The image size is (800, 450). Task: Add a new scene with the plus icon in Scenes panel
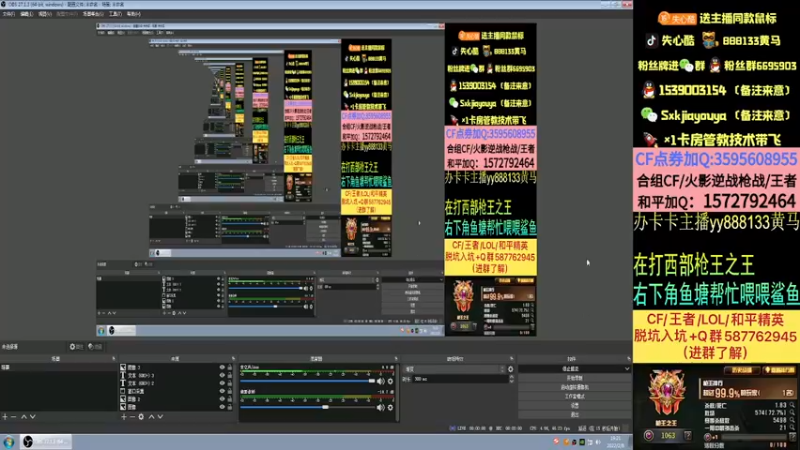coord(5,417)
